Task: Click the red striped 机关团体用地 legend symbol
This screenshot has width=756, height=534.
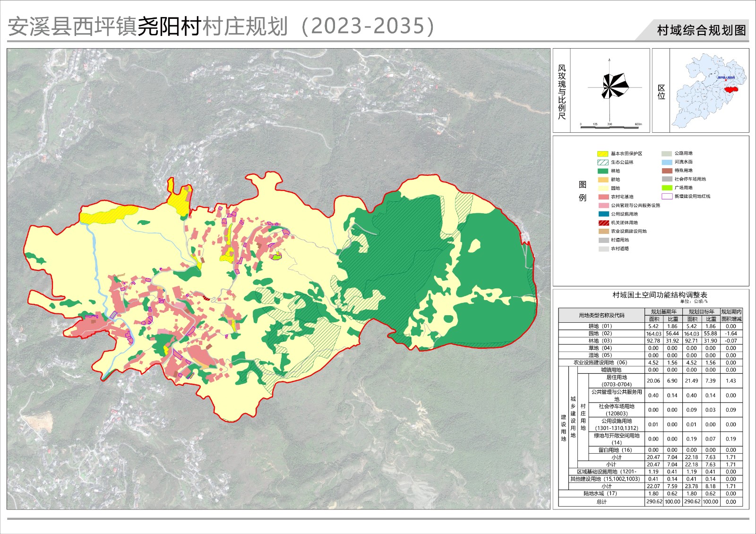Action: point(603,223)
